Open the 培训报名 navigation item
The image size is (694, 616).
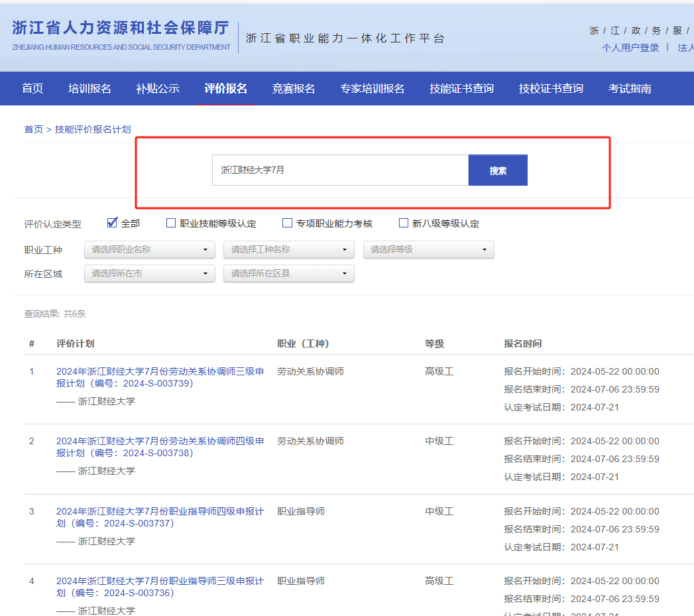(x=89, y=89)
